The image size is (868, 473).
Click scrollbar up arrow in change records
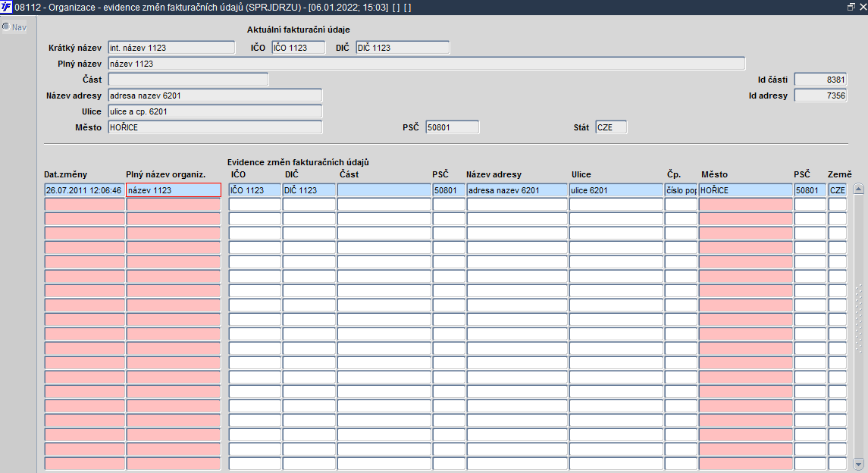click(x=859, y=190)
